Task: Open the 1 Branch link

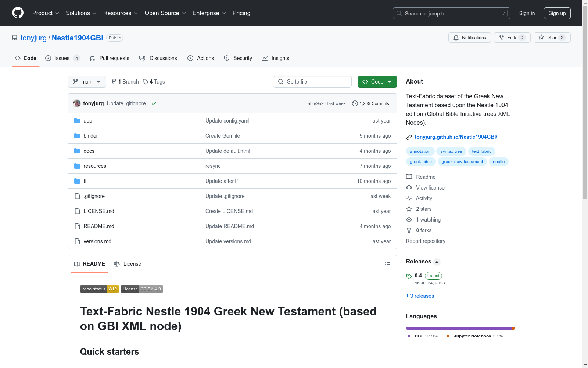Action: pos(125,82)
